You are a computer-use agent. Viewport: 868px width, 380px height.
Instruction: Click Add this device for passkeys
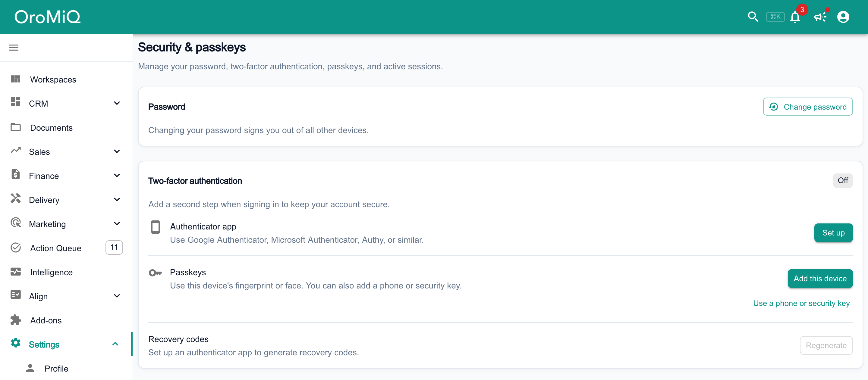[820, 279]
